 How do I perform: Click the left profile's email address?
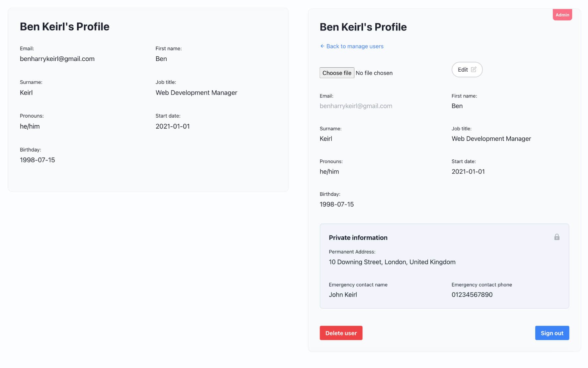click(x=57, y=59)
